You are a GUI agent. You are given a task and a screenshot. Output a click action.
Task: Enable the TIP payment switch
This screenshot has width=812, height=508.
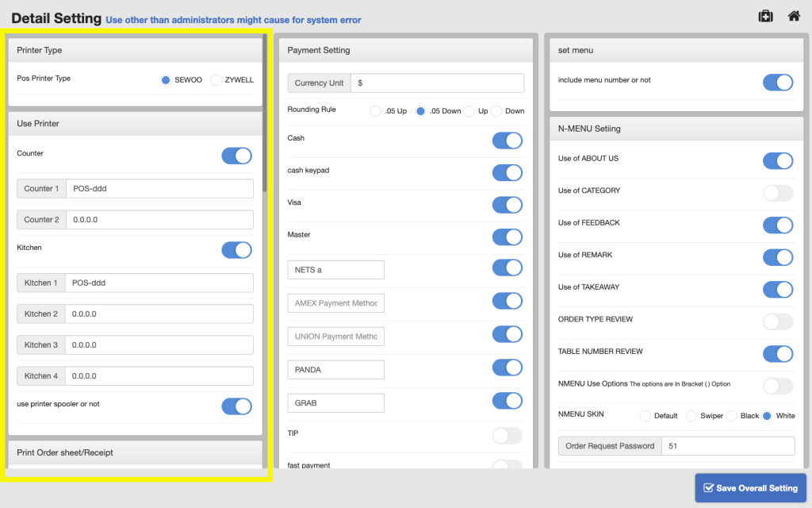click(507, 435)
